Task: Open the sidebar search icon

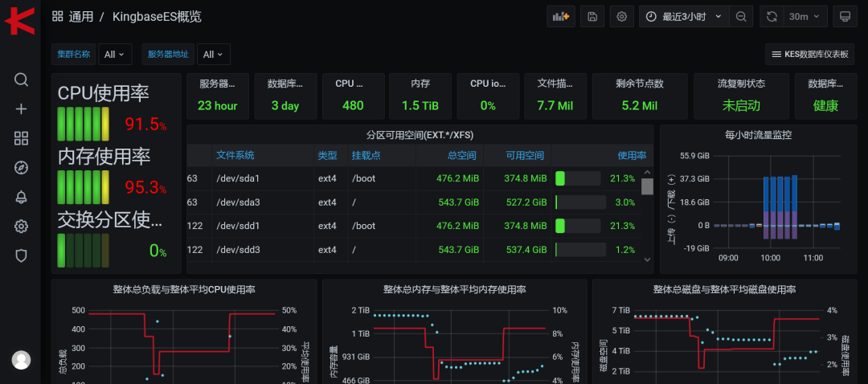Action: [21, 80]
